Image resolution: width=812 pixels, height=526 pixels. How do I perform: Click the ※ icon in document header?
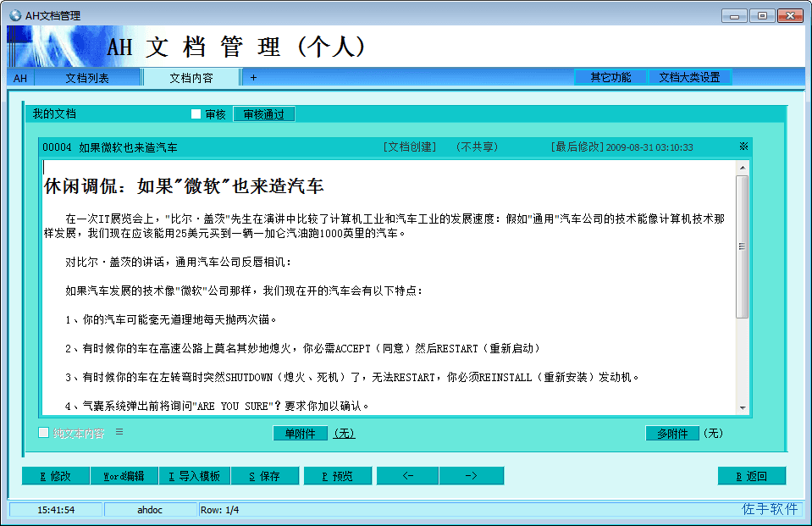click(743, 147)
